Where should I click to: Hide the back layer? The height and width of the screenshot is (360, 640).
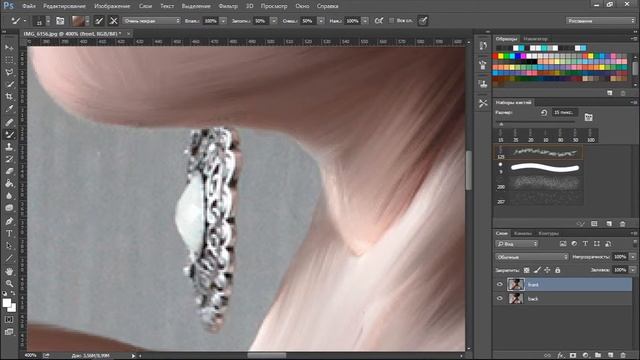point(500,299)
